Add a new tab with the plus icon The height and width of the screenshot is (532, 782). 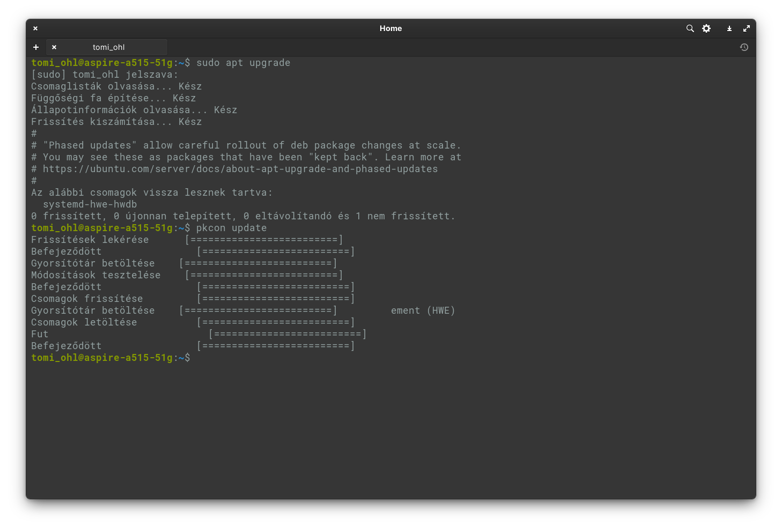(36, 47)
